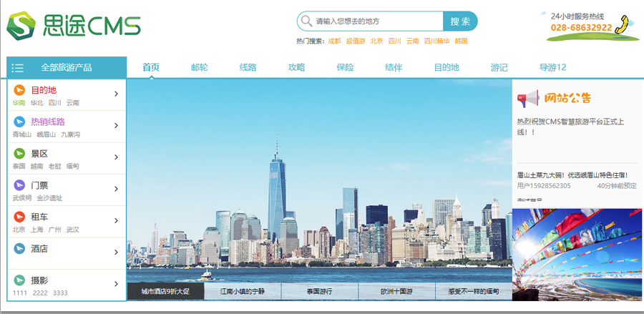Click the blue 热销线路 category icon
Screen dimensions: 644x314
19,122
